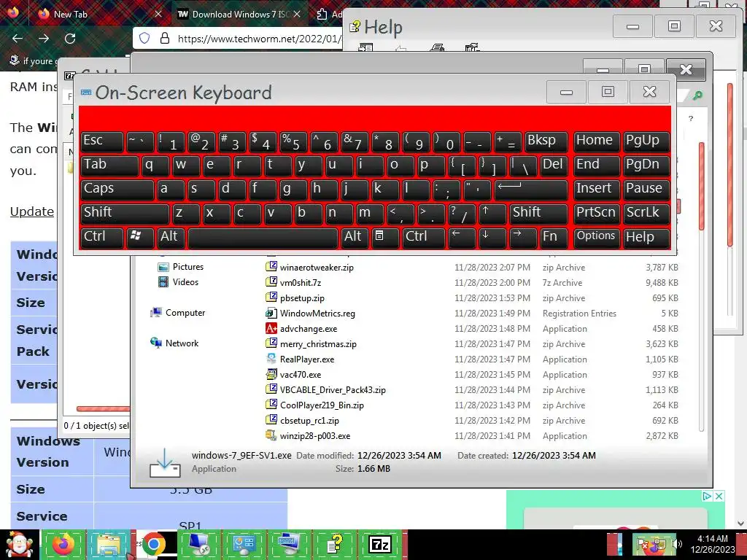747x560 pixels.
Task: Click the left arrow key on On-Screen Keyboard
Action: point(461,238)
